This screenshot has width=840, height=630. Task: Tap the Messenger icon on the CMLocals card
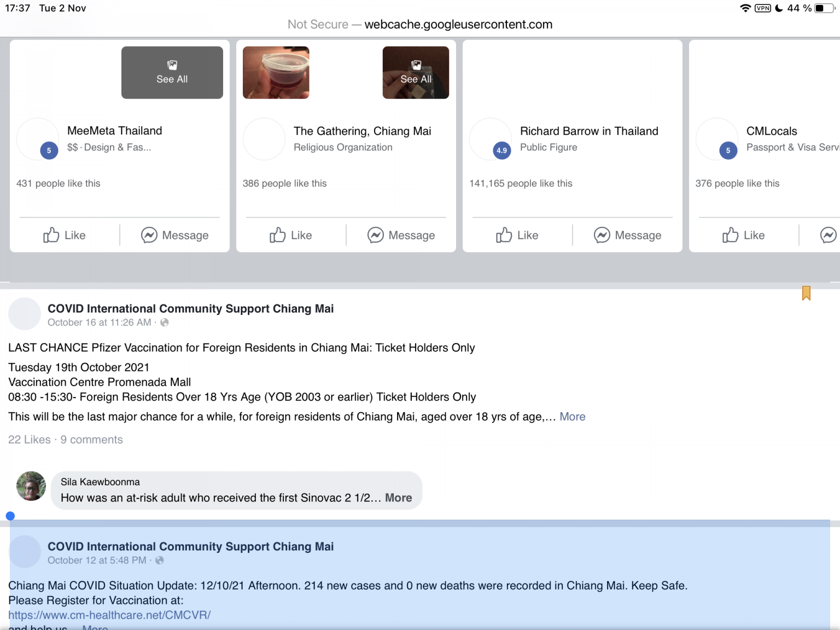(x=829, y=235)
